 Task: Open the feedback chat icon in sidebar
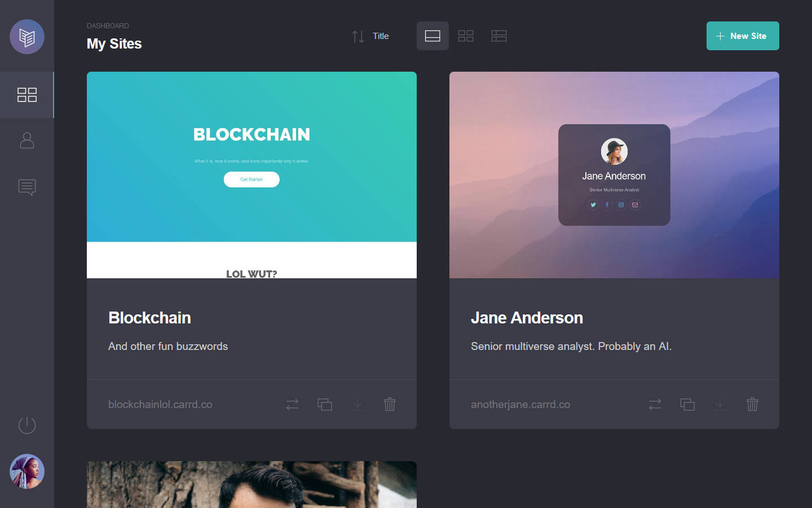[x=27, y=187]
